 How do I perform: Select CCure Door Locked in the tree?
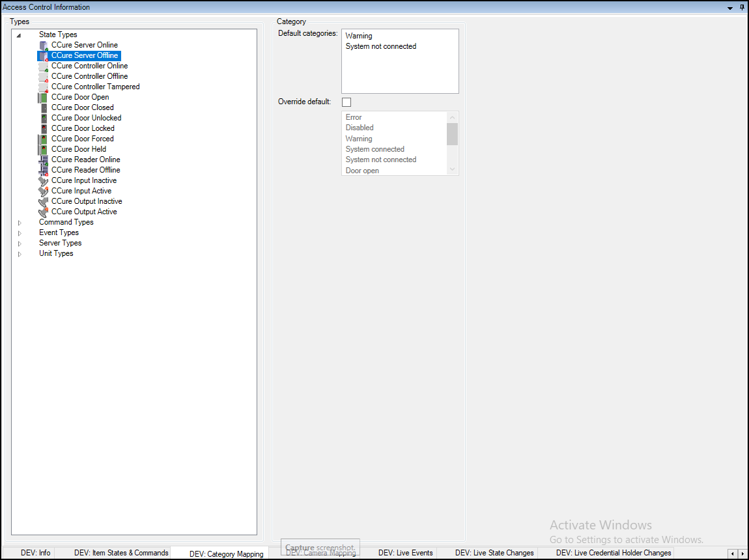coord(83,128)
